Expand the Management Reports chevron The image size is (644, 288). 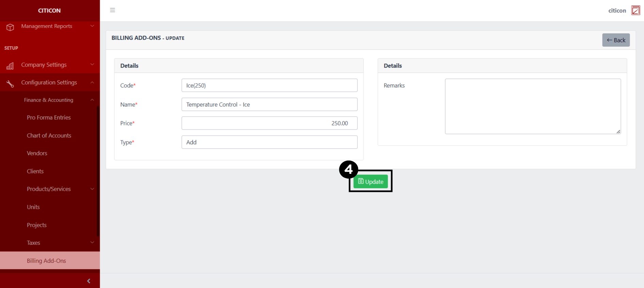coord(92,26)
